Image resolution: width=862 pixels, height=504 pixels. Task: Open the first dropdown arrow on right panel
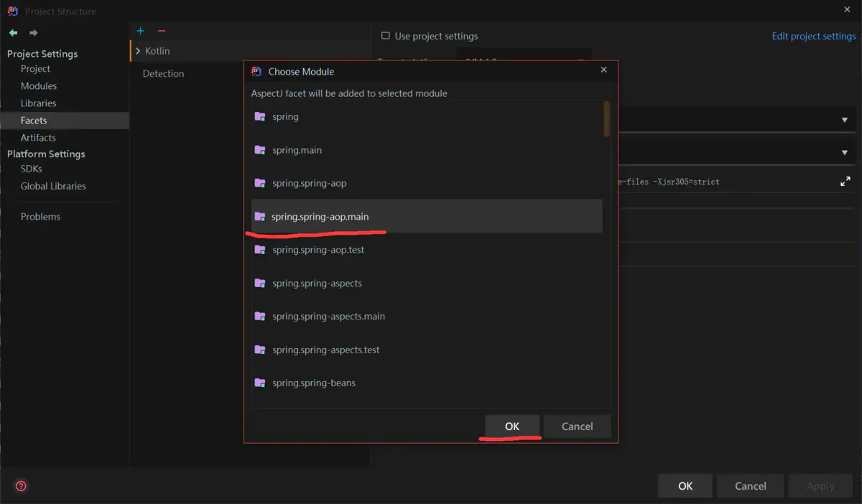844,120
